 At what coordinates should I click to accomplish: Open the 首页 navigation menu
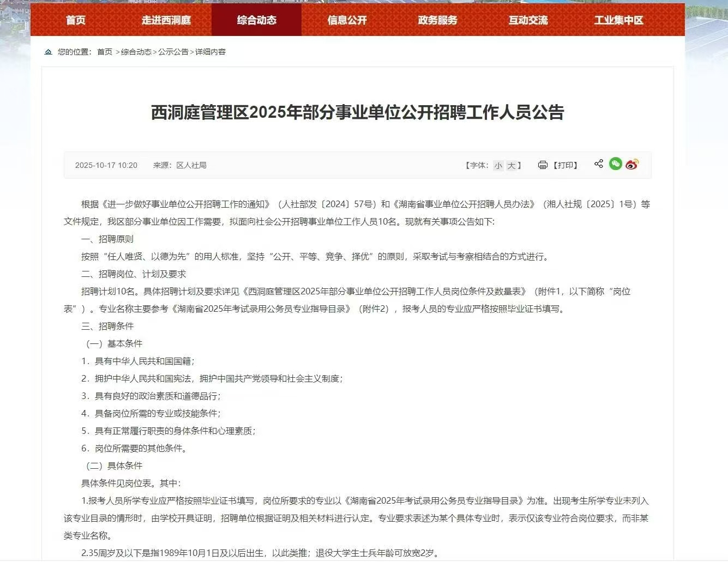[75, 20]
